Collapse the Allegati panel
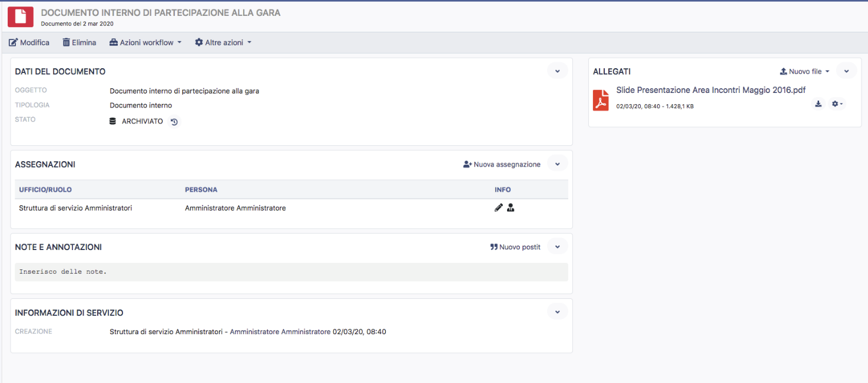This screenshot has height=383, width=868. tap(846, 71)
